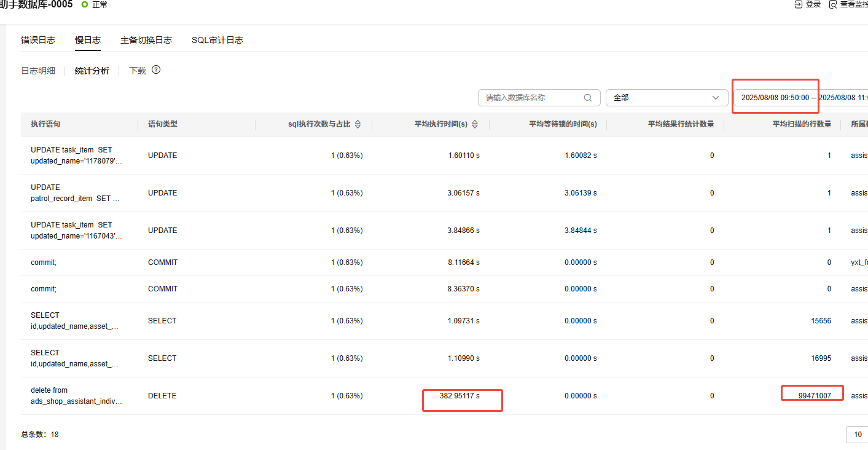Select the 日志明细 sub-tab
This screenshot has width=868, height=450.
pos(38,71)
